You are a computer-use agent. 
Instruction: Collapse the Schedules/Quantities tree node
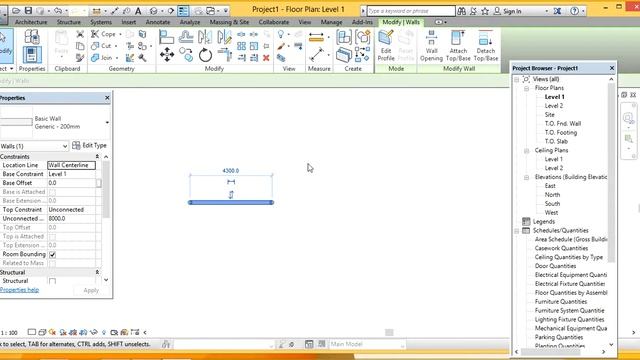(x=517, y=231)
